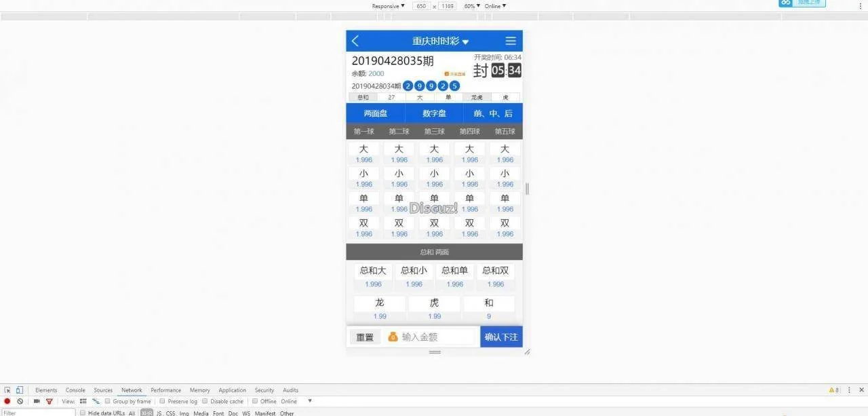This screenshot has width=868, height=416.
Task: Tick the Group by frame checkbox
Action: (x=108, y=401)
